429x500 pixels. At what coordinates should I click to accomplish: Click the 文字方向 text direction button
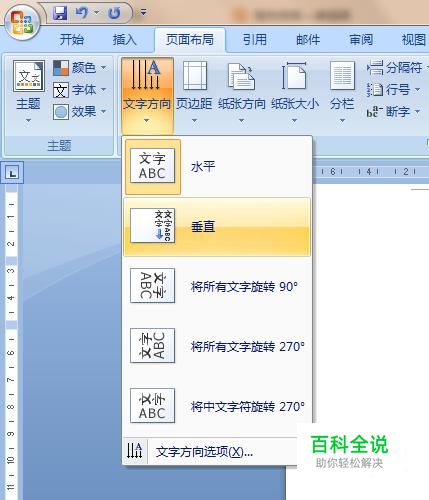click(x=147, y=95)
